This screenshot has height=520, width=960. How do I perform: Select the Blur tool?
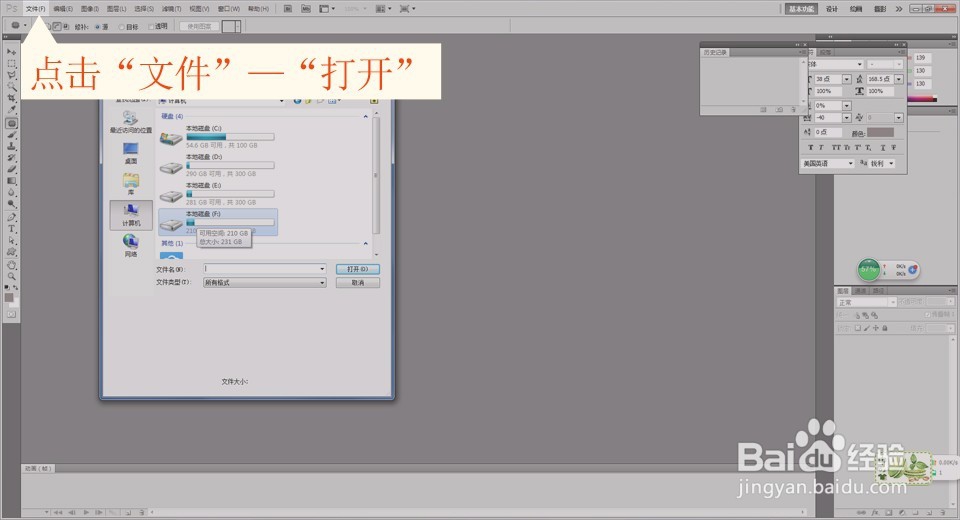[x=11, y=193]
